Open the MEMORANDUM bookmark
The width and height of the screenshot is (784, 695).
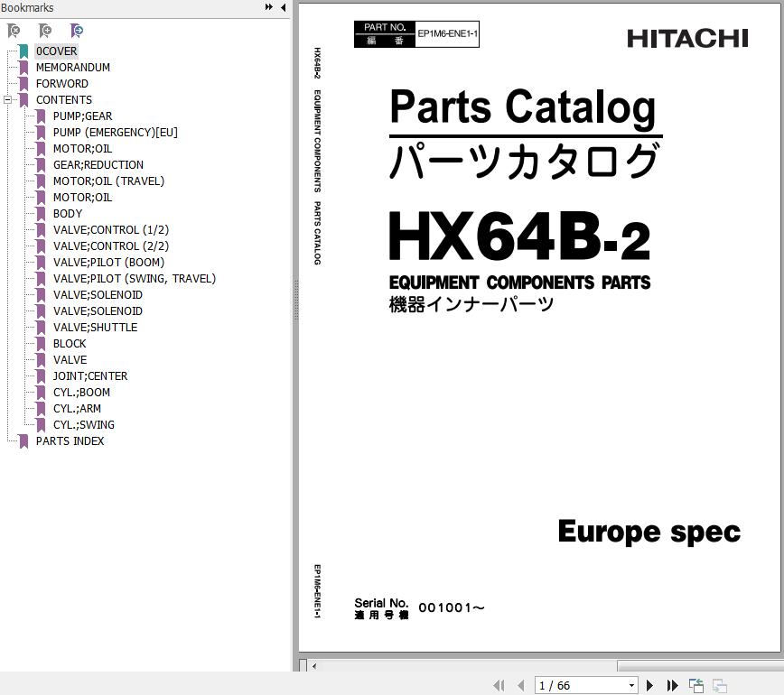click(x=72, y=68)
